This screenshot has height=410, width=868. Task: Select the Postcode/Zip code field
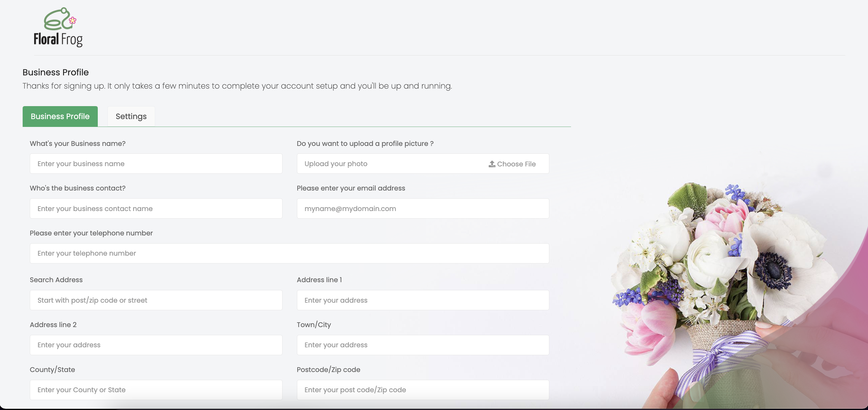coord(423,389)
